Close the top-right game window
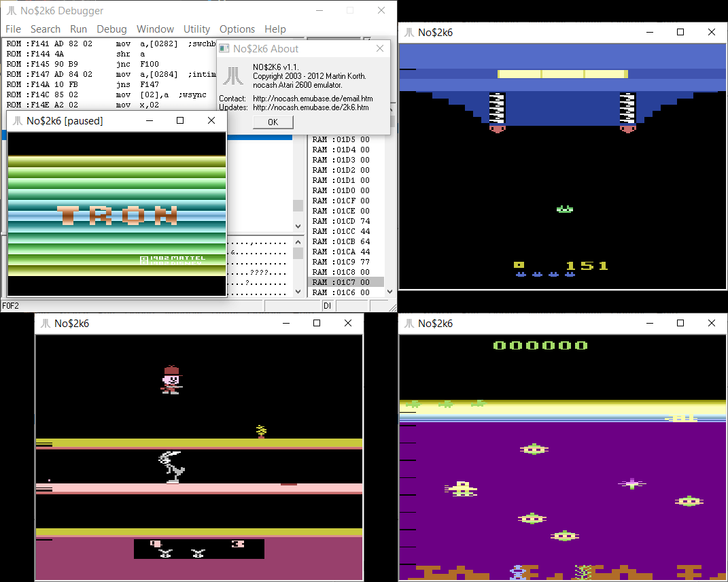The width and height of the screenshot is (728, 582). 711,32
